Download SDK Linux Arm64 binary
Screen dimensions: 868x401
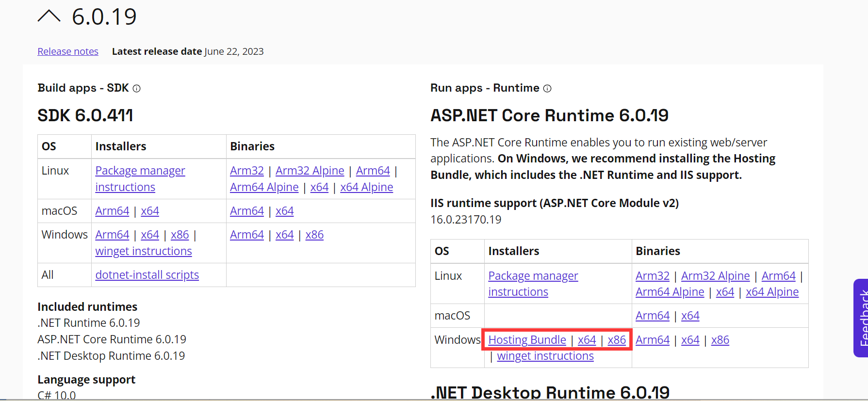pyautogui.click(x=373, y=171)
